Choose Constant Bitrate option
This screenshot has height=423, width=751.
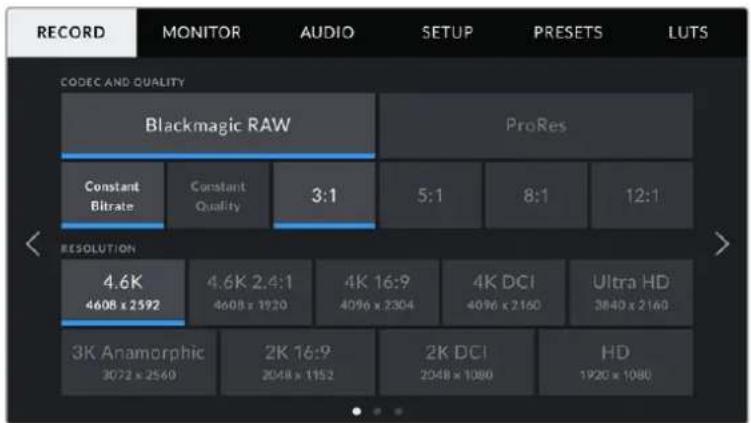click(x=112, y=196)
